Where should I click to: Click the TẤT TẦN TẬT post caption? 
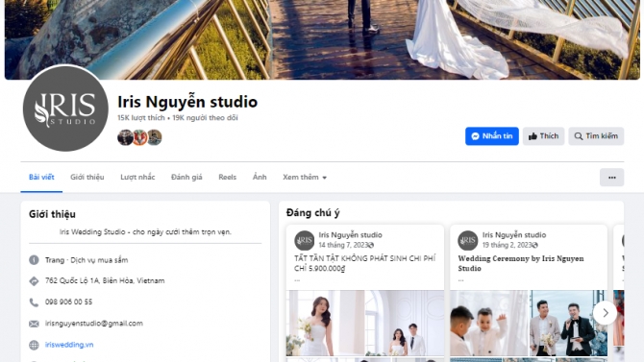pyautogui.click(x=364, y=263)
